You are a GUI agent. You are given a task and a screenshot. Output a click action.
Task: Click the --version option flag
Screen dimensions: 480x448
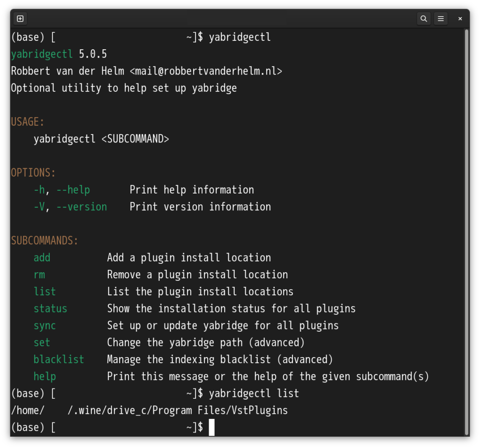pos(82,207)
